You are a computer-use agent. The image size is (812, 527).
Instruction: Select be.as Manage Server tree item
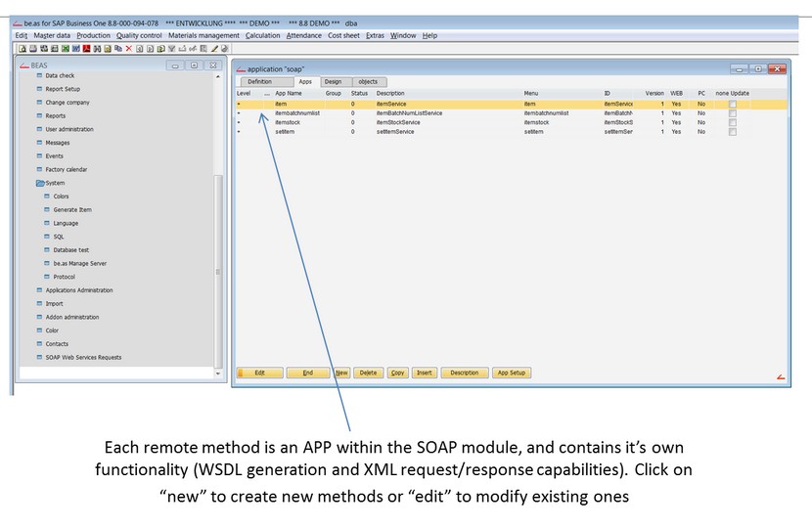pyautogui.click(x=79, y=264)
